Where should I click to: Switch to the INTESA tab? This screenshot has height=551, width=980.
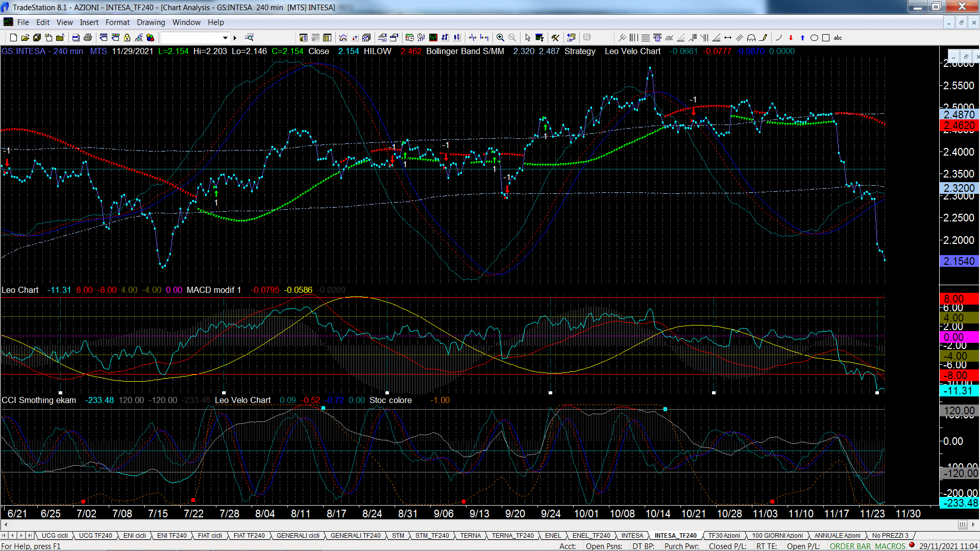632,536
